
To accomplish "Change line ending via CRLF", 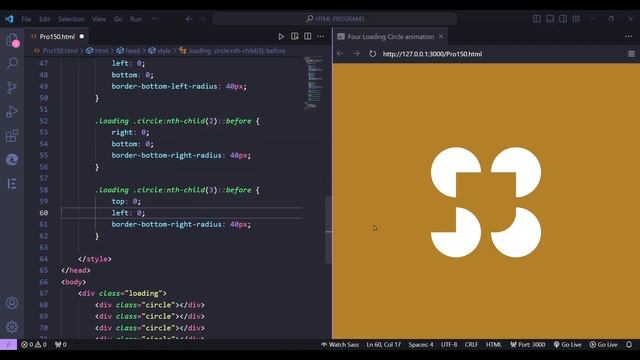I will pos(471,344).
